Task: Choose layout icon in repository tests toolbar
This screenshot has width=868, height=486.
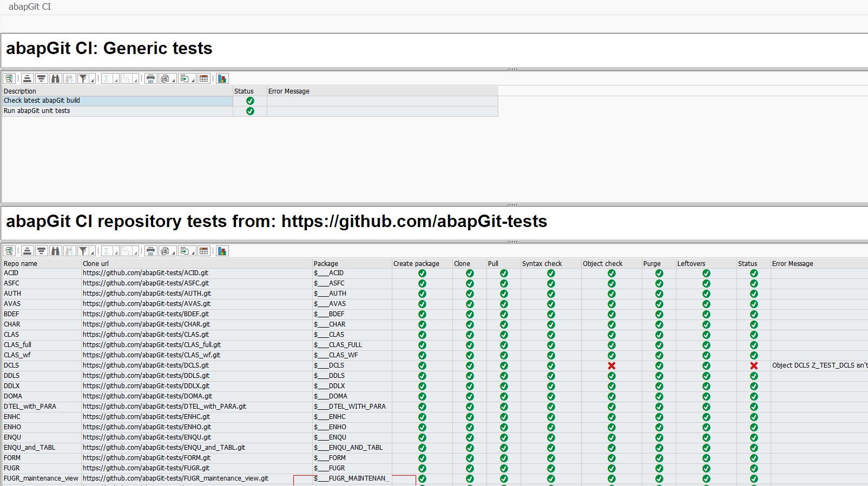Action: (x=203, y=251)
